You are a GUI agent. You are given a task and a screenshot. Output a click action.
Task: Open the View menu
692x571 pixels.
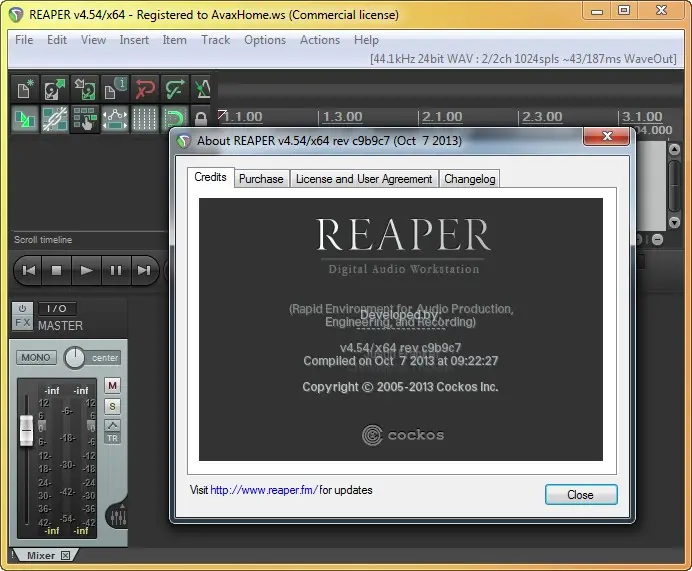click(x=93, y=40)
